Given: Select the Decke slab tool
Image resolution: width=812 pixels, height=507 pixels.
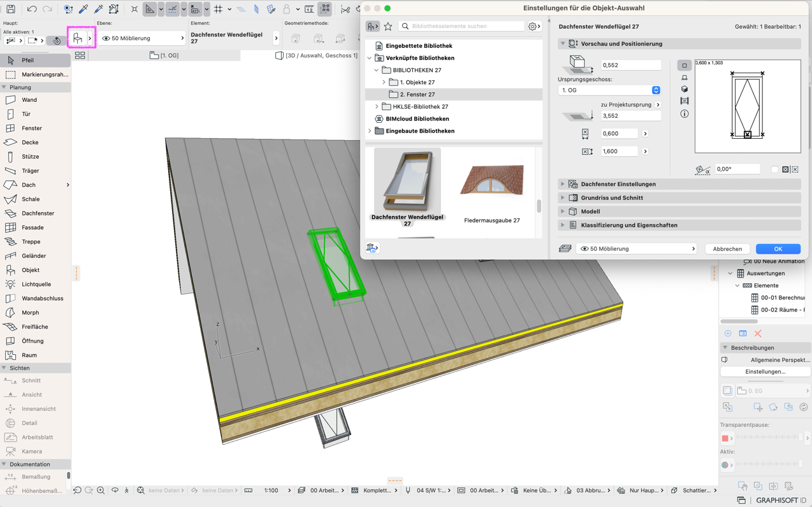Looking at the screenshot, I should (35, 143).
